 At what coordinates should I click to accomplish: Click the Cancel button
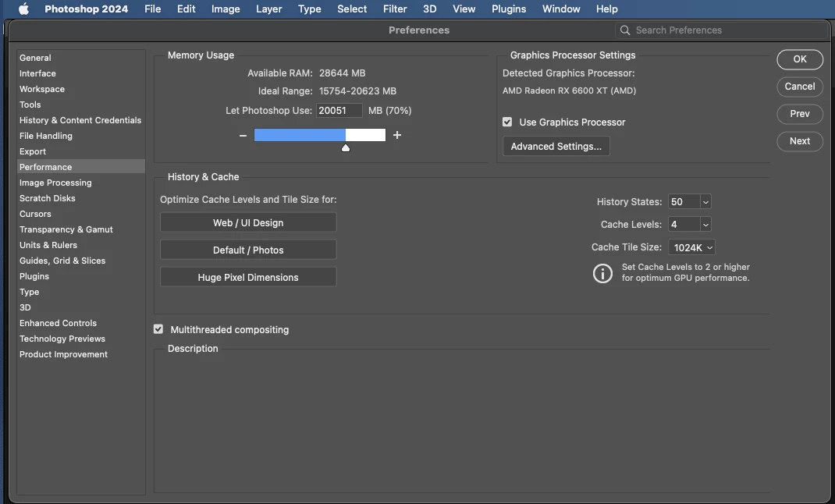coord(799,87)
